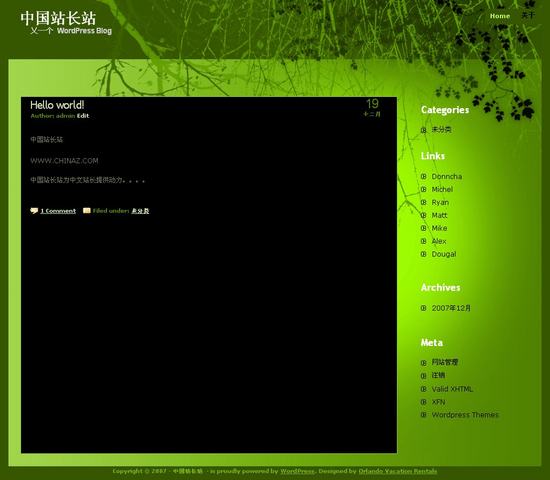The width and height of the screenshot is (550, 480).
Task: Open the Dougal link
Action: [444, 254]
